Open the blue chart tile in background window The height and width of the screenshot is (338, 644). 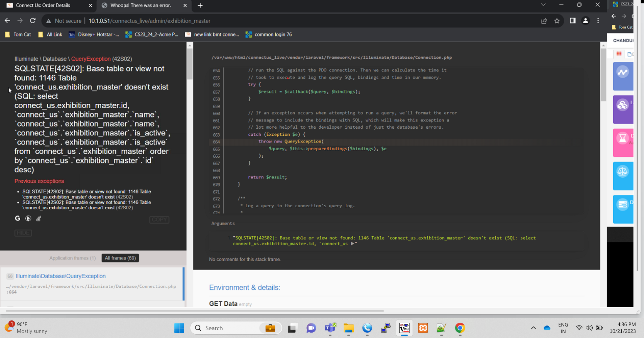(623, 76)
